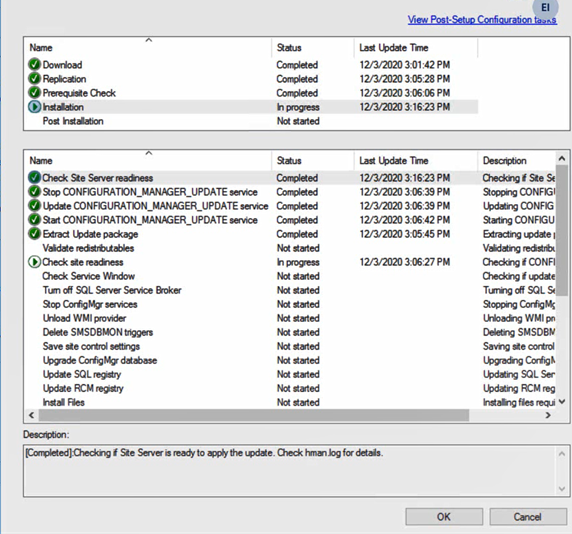
Task: Click the horizontal scrollbar thumb
Action: click(254, 415)
